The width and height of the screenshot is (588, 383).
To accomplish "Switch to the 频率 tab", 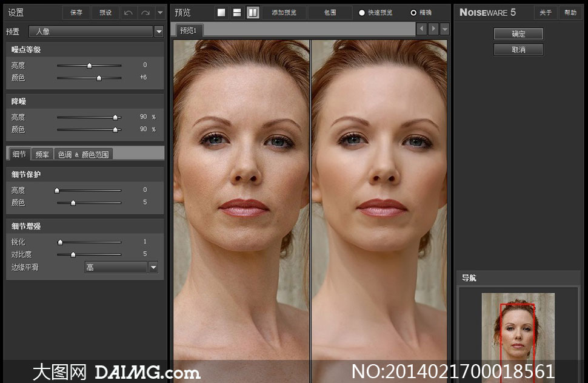I will click(x=42, y=154).
